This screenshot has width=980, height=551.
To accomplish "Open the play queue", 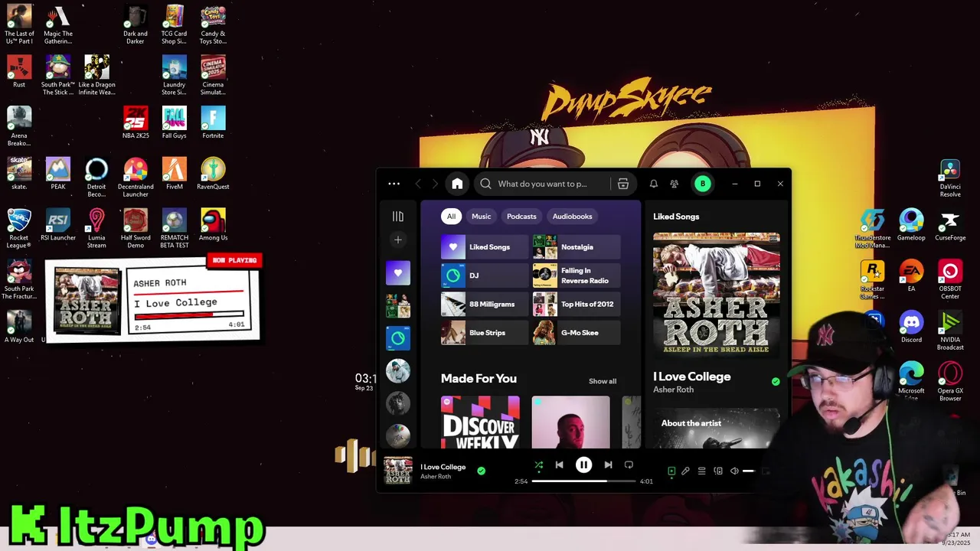I will tap(702, 471).
